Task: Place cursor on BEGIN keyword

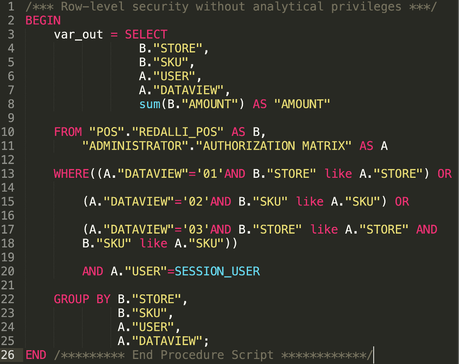Action: coord(43,21)
